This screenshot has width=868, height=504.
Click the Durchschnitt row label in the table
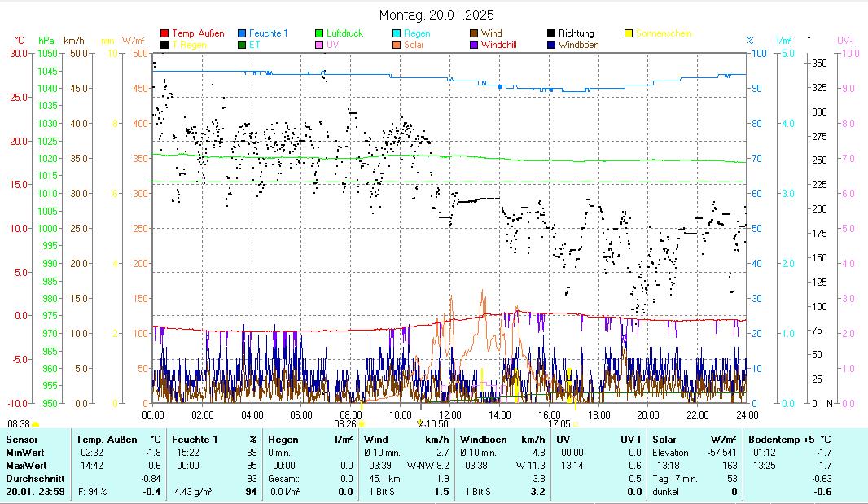click(x=33, y=478)
